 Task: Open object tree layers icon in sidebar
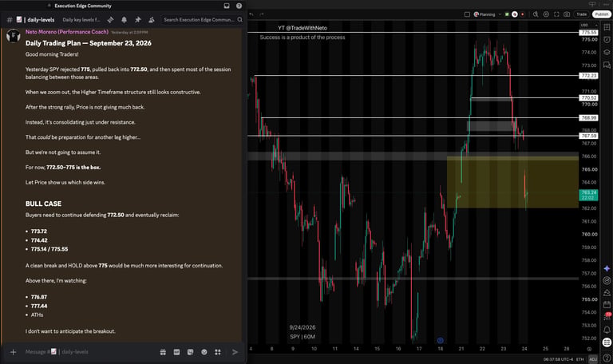pyautogui.click(x=607, y=52)
